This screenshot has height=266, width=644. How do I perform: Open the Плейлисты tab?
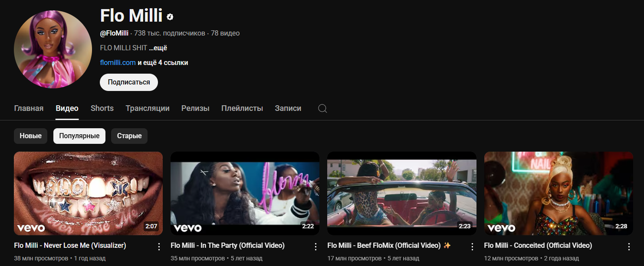point(242,108)
